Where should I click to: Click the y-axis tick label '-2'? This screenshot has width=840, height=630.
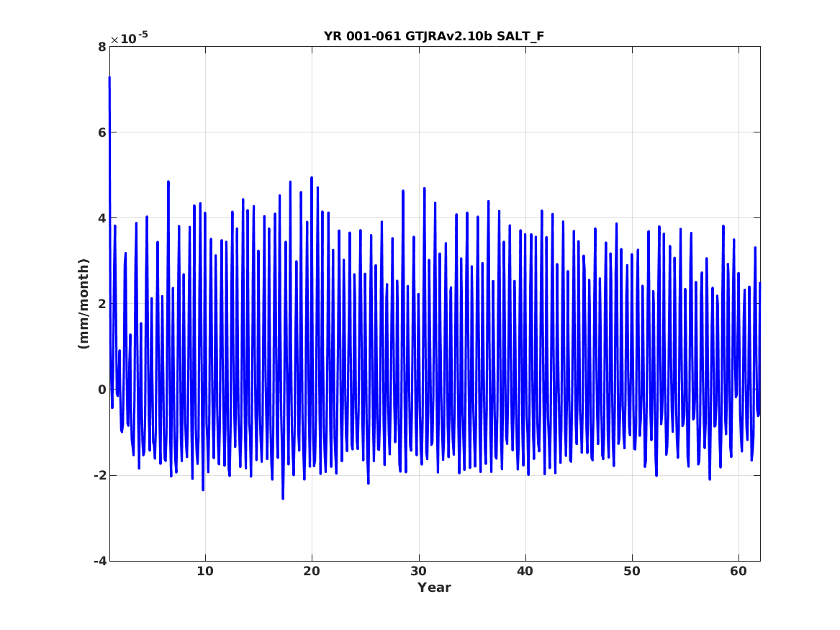click(99, 476)
